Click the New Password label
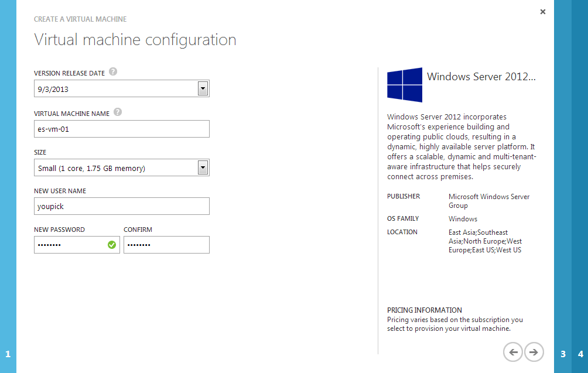The image size is (588, 373). click(59, 230)
